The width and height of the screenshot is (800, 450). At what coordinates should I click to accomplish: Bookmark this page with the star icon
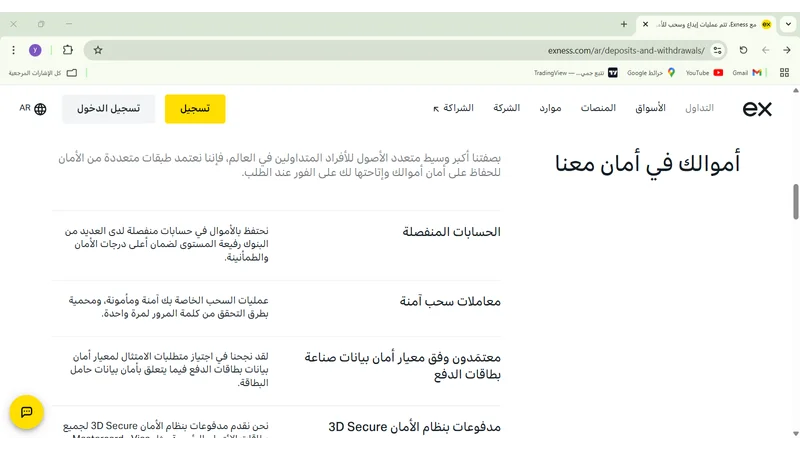point(98,49)
